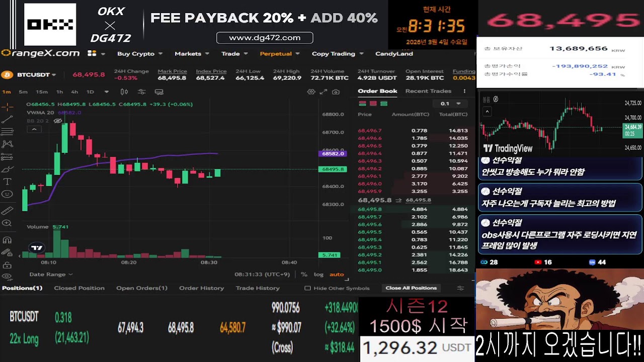The image size is (644, 362).
Task: Go to CandyLand page
Action: (394, 54)
